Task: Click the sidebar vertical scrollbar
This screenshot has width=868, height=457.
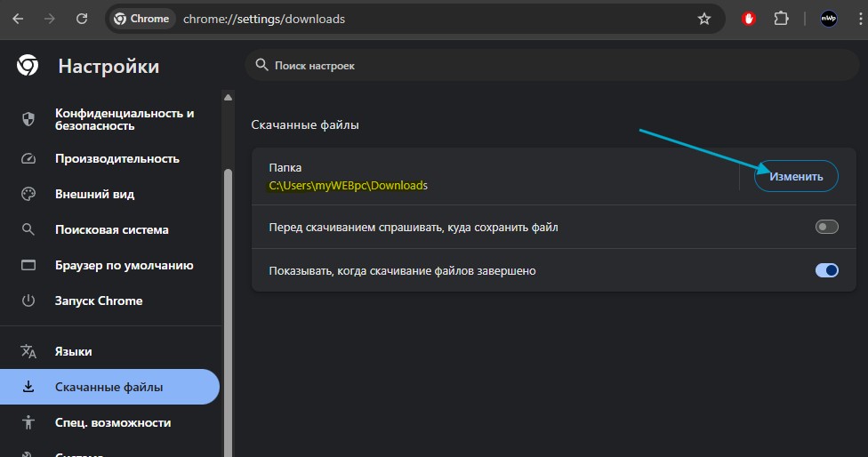Action: point(228,267)
